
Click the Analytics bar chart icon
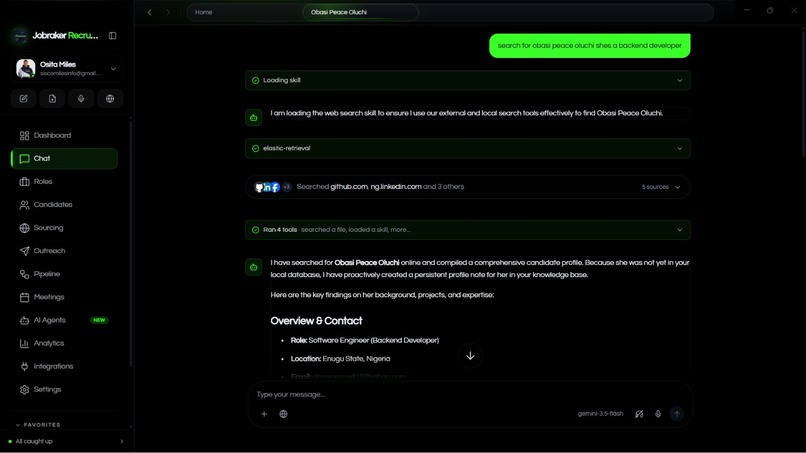(x=24, y=343)
